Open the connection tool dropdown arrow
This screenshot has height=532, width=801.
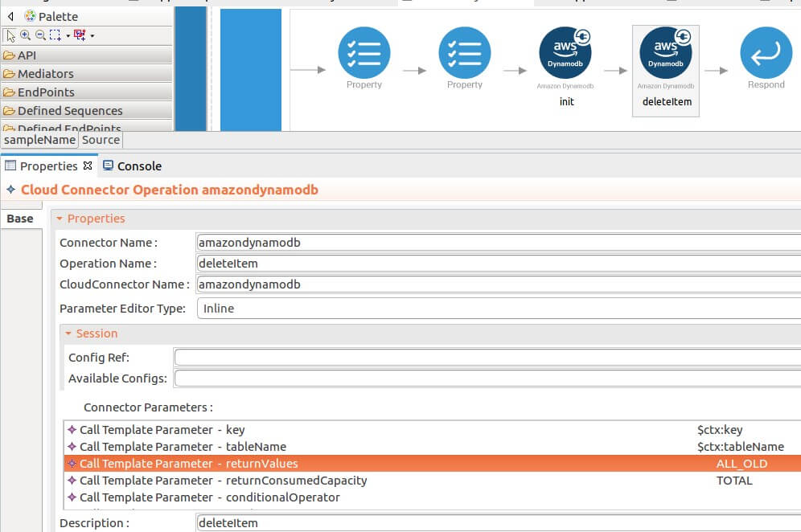[x=92, y=35]
